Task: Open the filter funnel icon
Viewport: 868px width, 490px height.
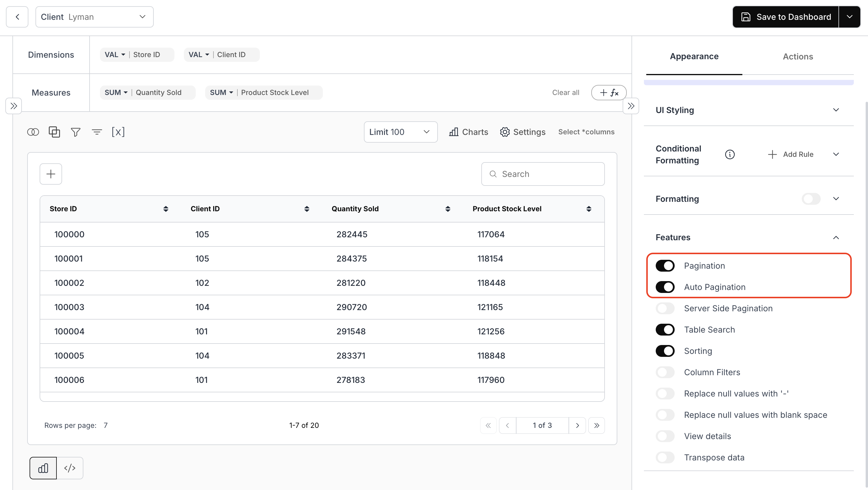Action: [x=75, y=132]
